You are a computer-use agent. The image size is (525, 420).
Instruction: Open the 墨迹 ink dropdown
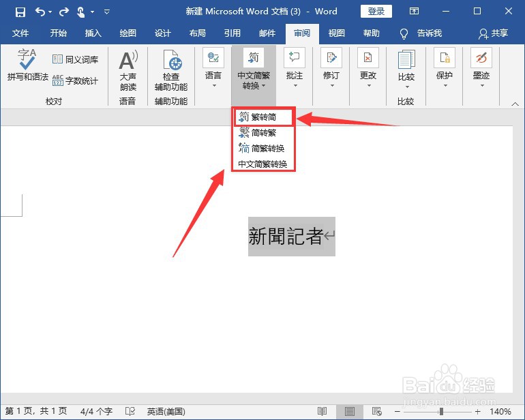tap(481, 68)
